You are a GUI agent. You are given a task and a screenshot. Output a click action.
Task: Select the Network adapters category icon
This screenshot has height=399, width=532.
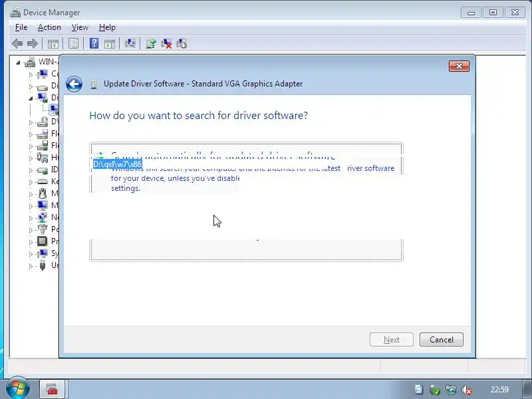click(x=43, y=217)
